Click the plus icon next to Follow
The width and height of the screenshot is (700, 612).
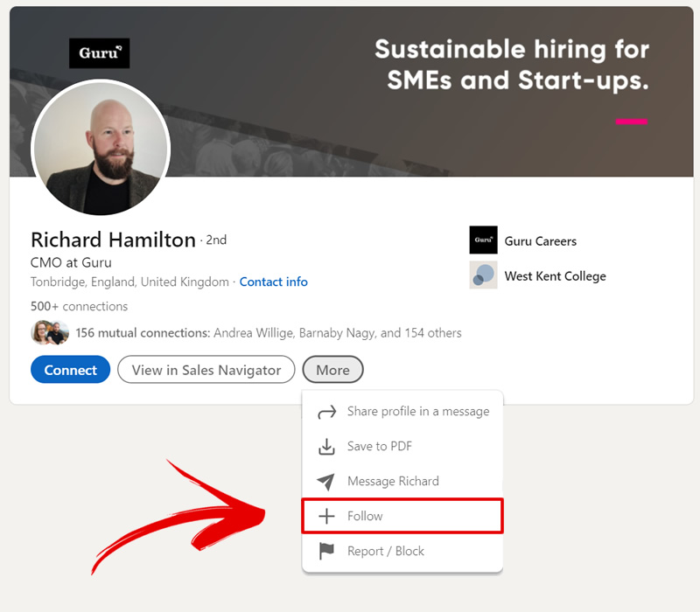pos(326,517)
